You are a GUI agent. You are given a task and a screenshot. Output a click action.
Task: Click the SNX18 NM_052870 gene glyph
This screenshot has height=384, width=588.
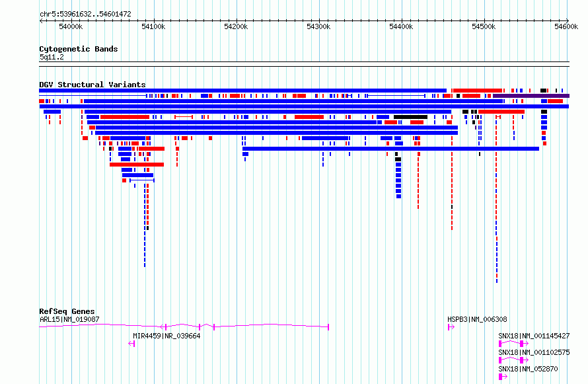click(503, 377)
